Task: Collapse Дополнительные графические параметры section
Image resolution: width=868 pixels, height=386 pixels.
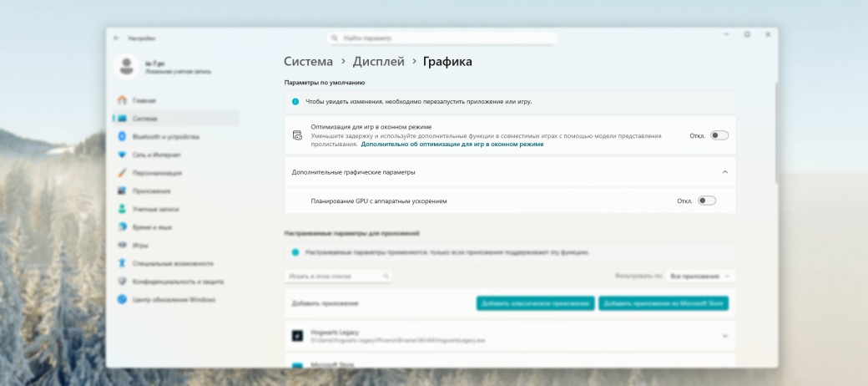Action: tap(724, 172)
